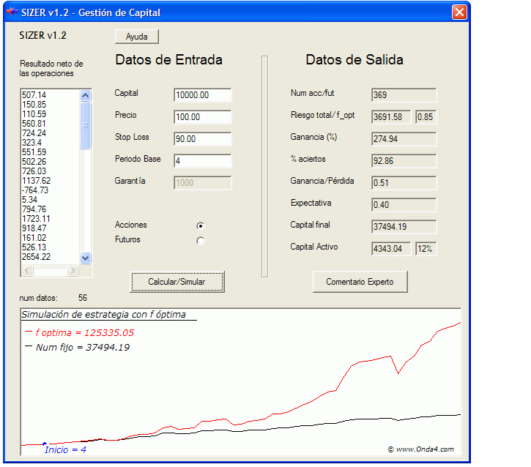Screen dimensions: 531x467
Task: Select list value 526.13
Action: tap(34, 247)
